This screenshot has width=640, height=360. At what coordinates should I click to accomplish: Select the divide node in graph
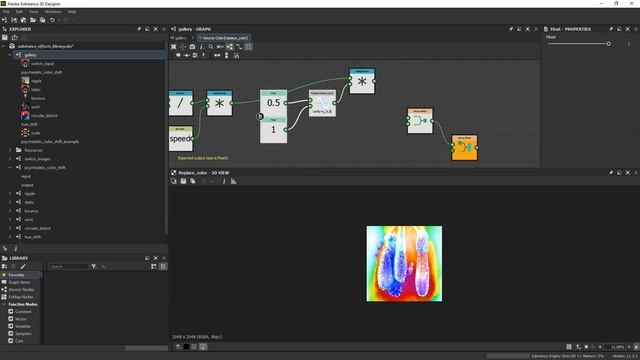click(181, 103)
